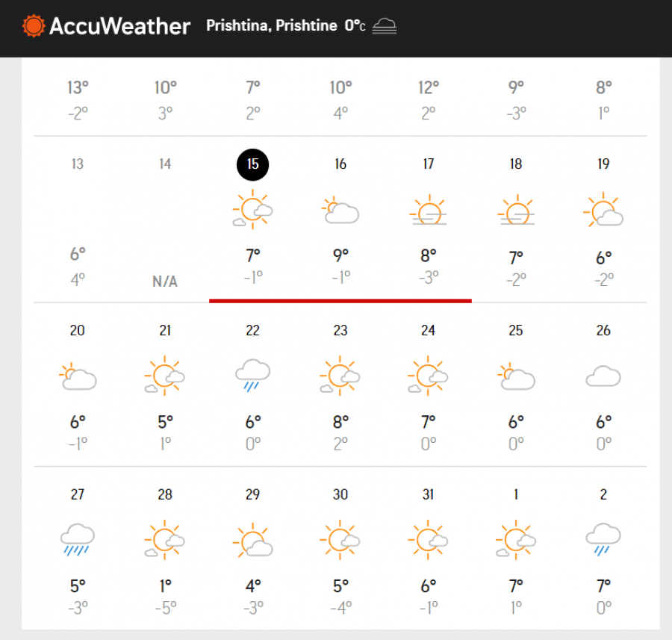The width and height of the screenshot is (672, 640).
Task: Click the AccuWeather wordmark text
Action: 119,26
